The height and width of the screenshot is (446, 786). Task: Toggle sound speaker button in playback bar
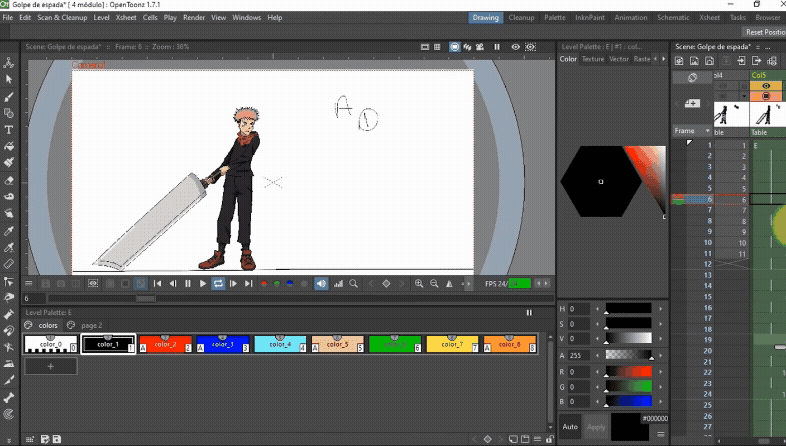point(321,284)
